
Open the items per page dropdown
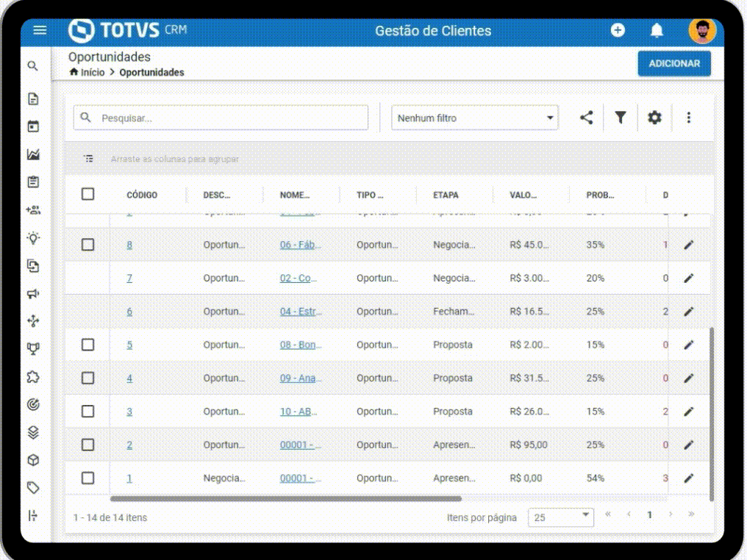[561, 517]
